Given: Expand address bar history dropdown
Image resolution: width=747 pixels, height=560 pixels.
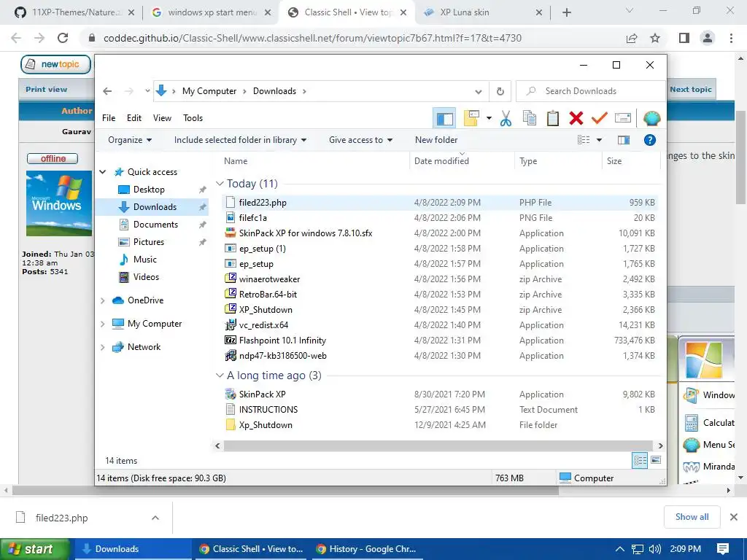Looking at the screenshot, I should pos(479,91).
